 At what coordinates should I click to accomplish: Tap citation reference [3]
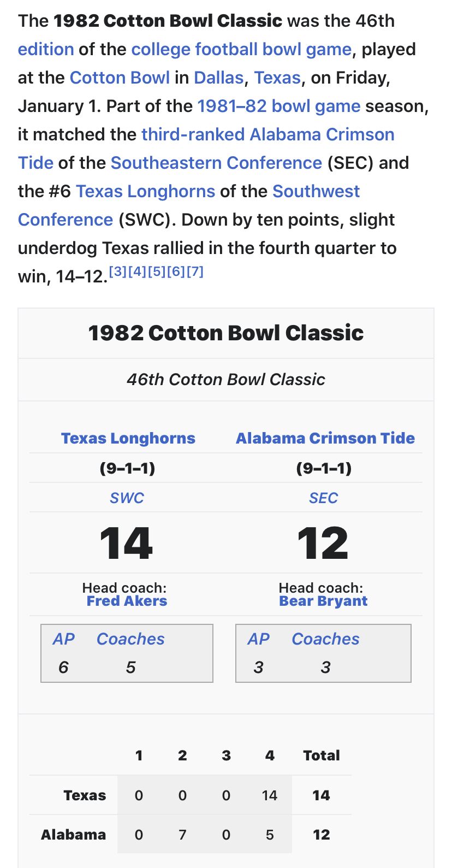[118, 272]
